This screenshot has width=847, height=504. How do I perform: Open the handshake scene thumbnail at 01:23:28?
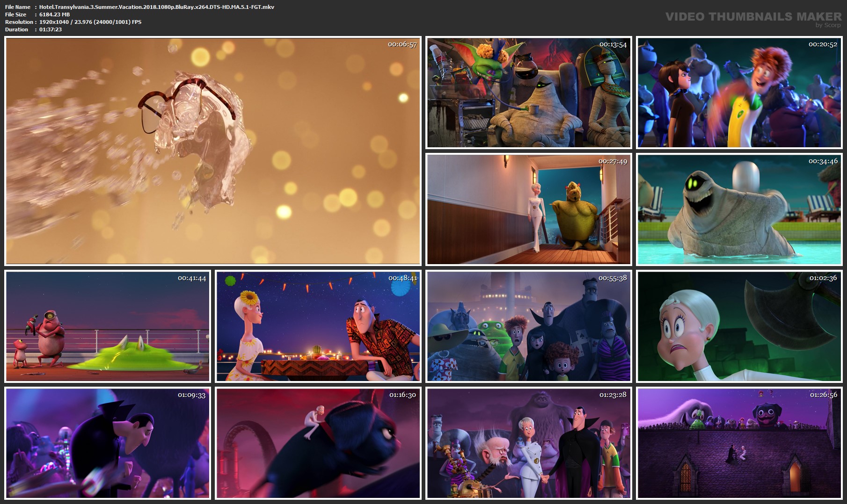point(529,443)
